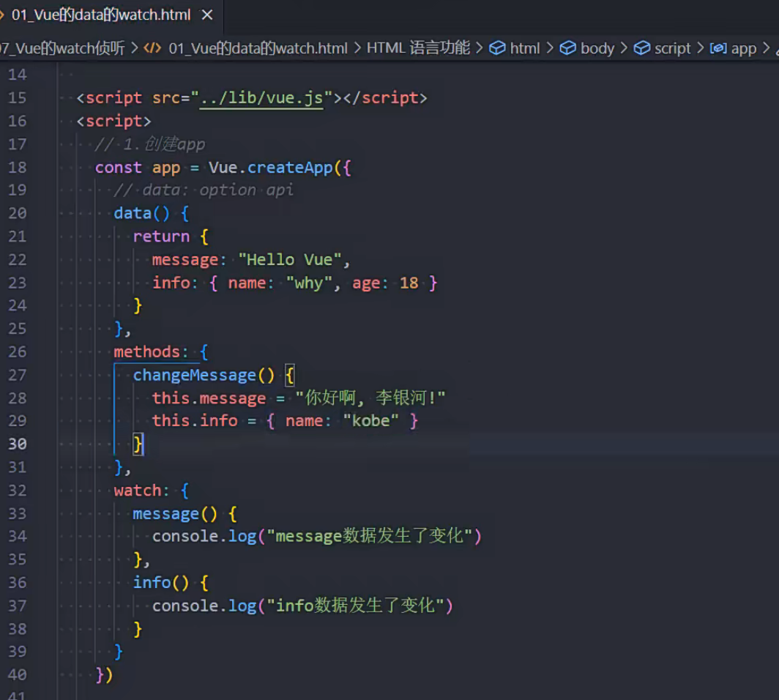
Task: Click line number 18 in the gutter
Action: coord(18,168)
